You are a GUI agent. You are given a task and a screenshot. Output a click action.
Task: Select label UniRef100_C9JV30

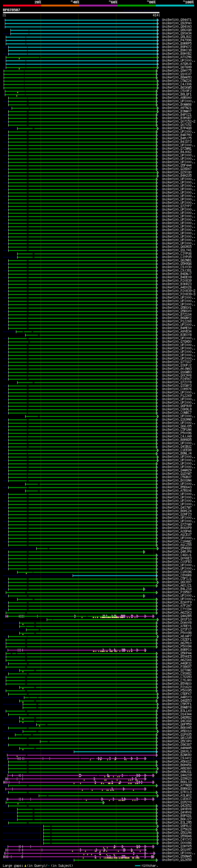[x=176, y=267]
